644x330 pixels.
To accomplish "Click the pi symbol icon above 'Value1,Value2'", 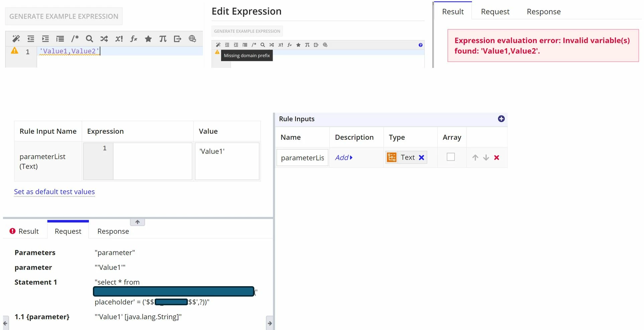I will pyautogui.click(x=163, y=39).
